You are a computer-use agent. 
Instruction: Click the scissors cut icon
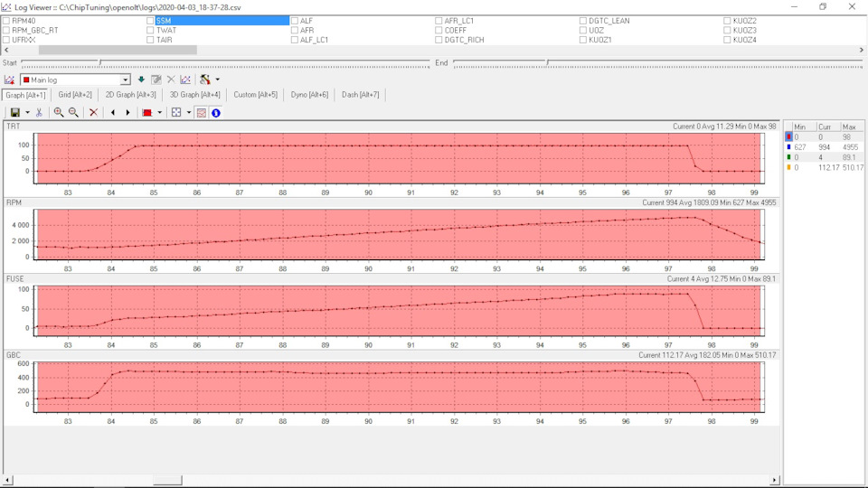coord(39,112)
